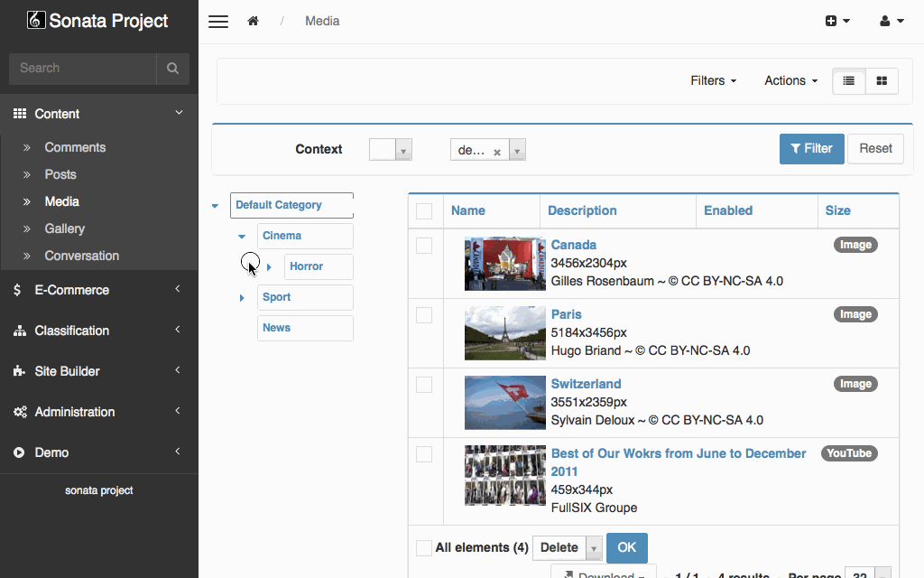
Task: Expand the Sport category tree node
Action: pos(242,298)
